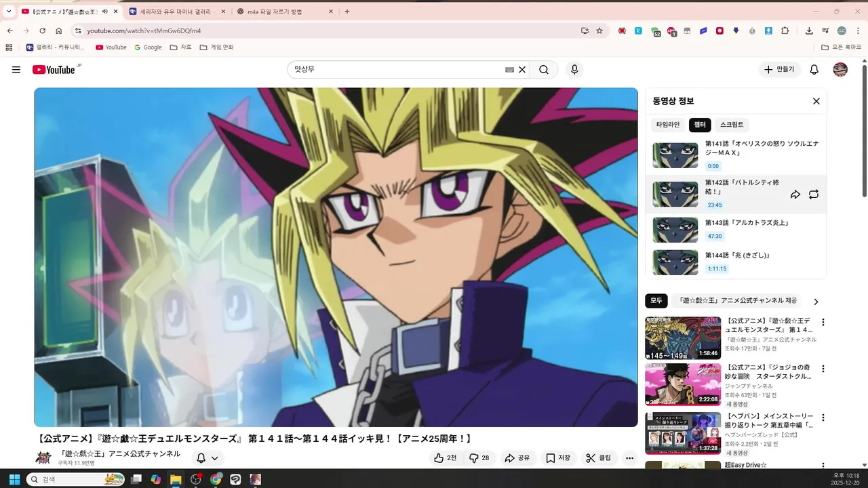Open YouTube notifications bell in header
This screenshot has height=488, width=868.
click(x=814, y=70)
